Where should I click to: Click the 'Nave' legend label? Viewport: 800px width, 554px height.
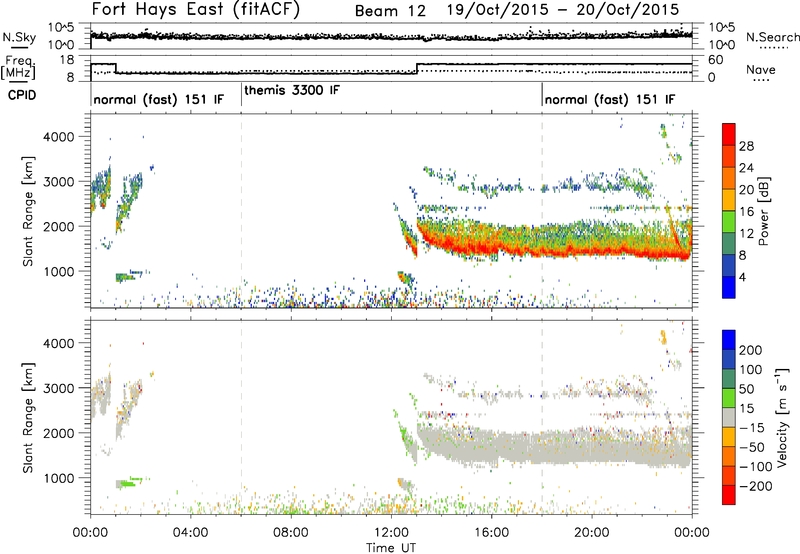(760, 69)
